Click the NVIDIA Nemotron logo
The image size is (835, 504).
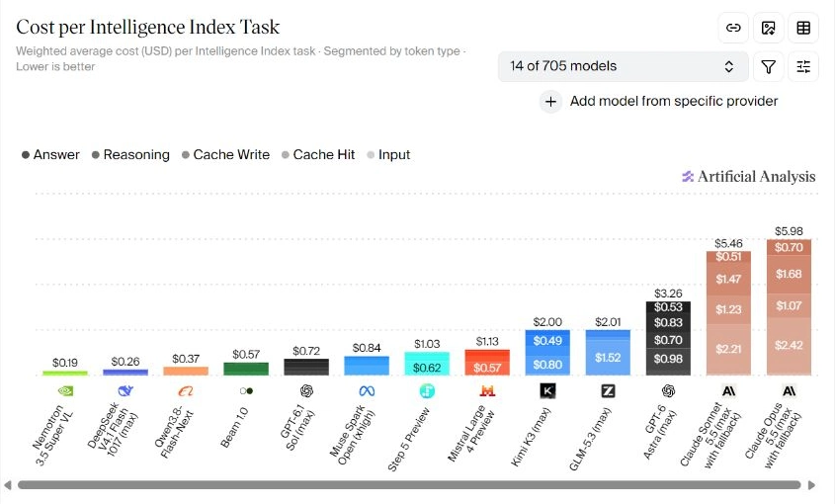click(x=65, y=391)
